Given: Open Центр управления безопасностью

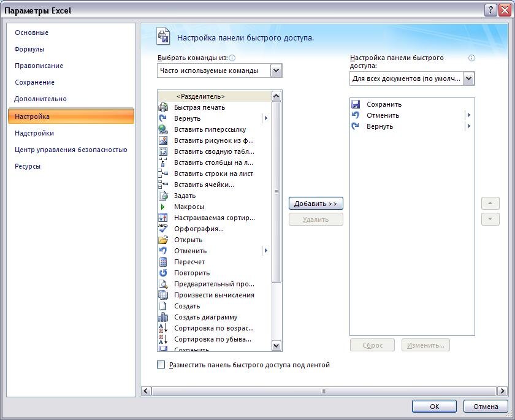Looking at the screenshot, I should pyautogui.click(x=71, y=150).
